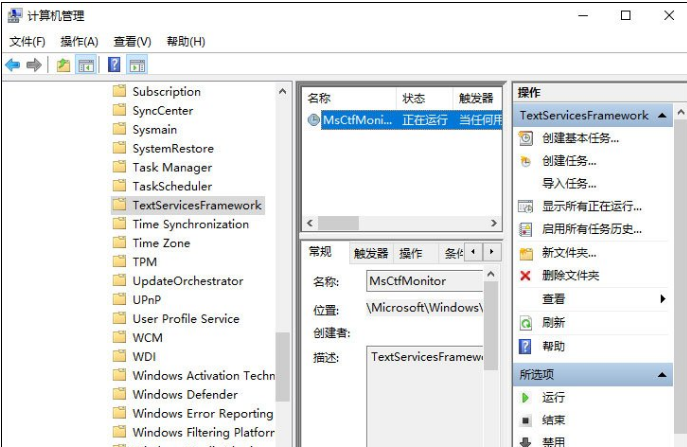Switch to the 触发器 tab

pyautogui.click(x=371, y=253)
